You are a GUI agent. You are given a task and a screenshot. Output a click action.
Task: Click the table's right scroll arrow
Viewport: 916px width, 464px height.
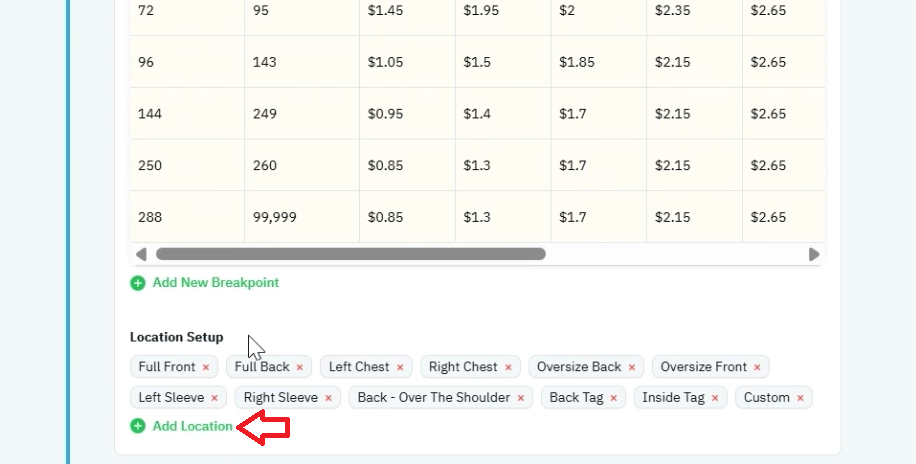(x=814, y=254)
